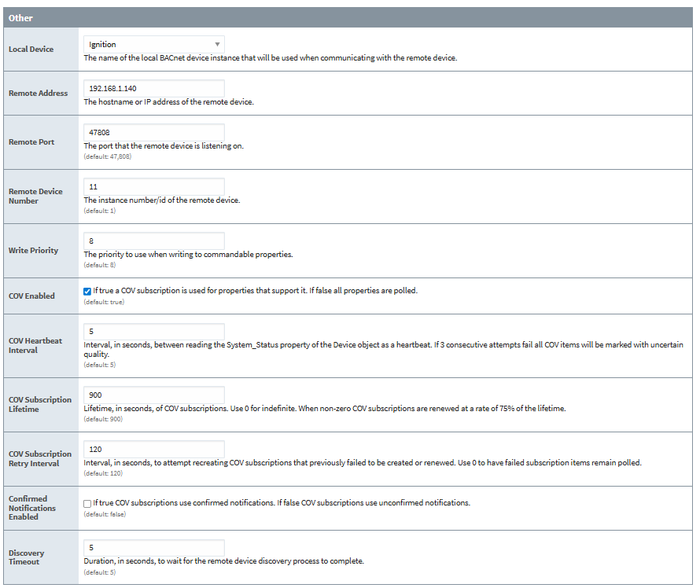Click 'The name of the local BACnet device' description
Screen dimensions: 700x588
tap(271, 57)
